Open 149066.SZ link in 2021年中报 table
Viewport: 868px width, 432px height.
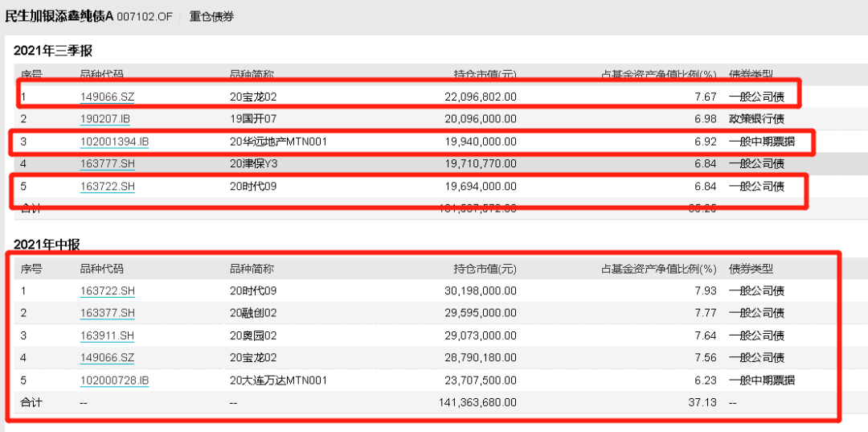click(x=107, y=357)
